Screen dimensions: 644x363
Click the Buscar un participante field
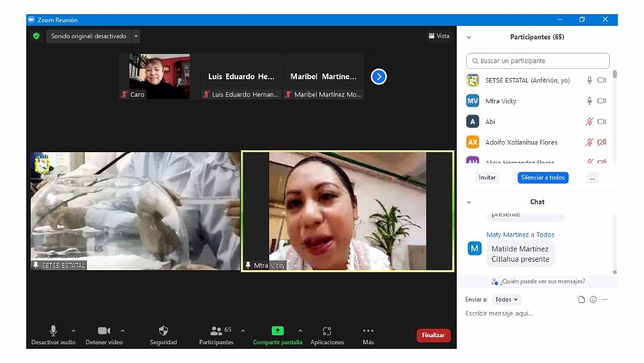(x=538, y=61)
